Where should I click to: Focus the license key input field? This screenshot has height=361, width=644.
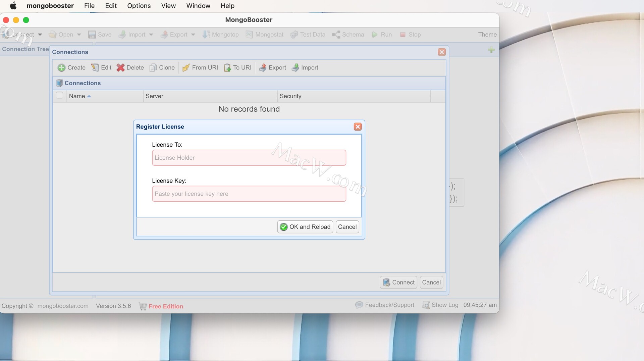click(x=249, y=194)
